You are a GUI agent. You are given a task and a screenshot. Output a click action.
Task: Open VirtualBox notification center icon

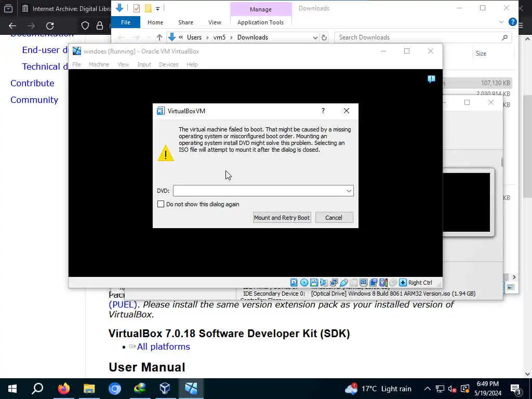coord(431,79)
